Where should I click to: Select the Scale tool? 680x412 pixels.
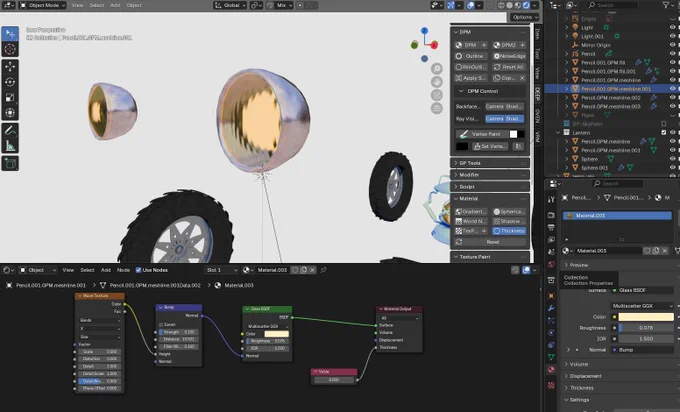click(x=10, y=98)
